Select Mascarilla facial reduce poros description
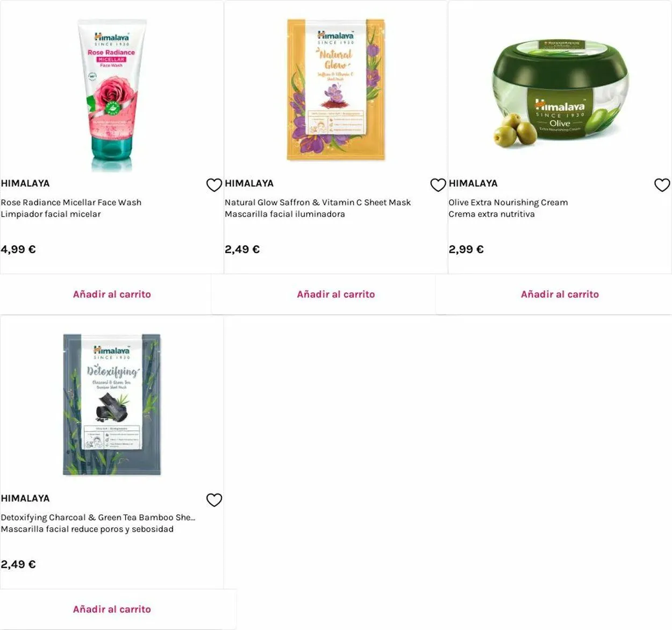Image resolution: width=672 pixels, height=630 pixels. coord(87,529)
